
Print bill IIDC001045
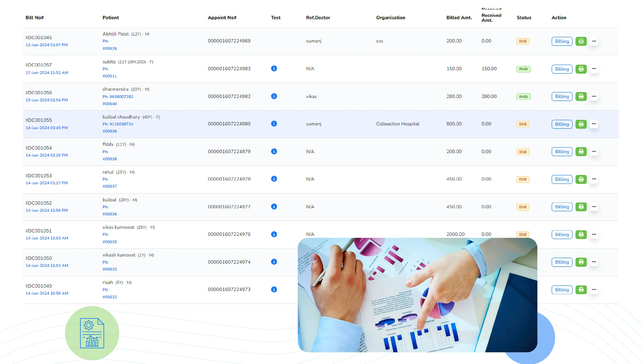click(581, 41)
